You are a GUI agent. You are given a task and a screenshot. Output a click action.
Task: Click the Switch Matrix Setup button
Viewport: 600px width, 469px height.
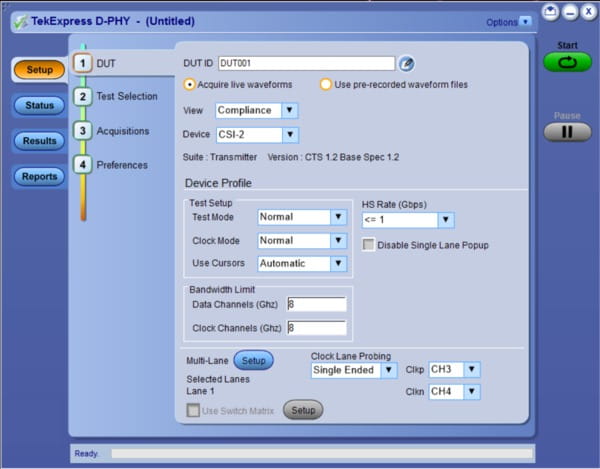[303, 410]
